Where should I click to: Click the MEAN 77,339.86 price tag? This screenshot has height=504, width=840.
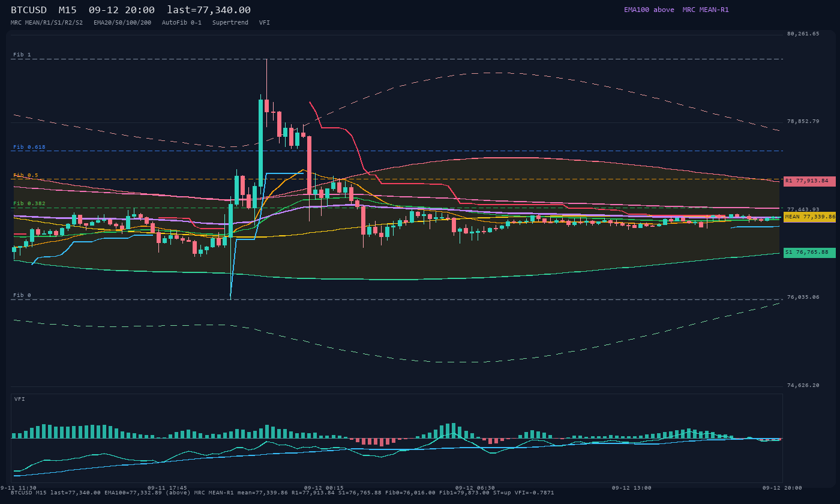coord(809,217)
